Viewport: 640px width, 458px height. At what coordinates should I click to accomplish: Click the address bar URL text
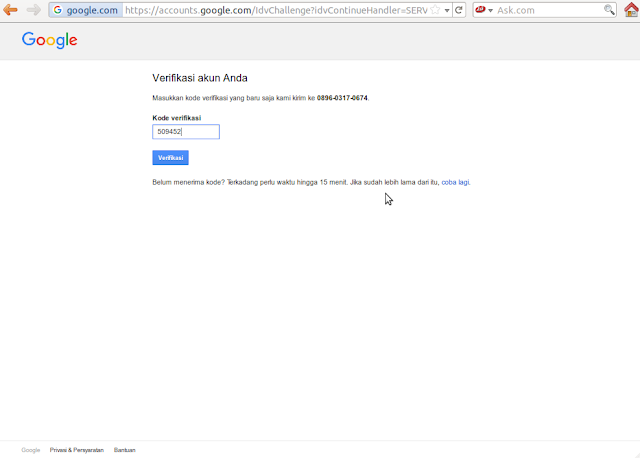click(x=276, y=10)
